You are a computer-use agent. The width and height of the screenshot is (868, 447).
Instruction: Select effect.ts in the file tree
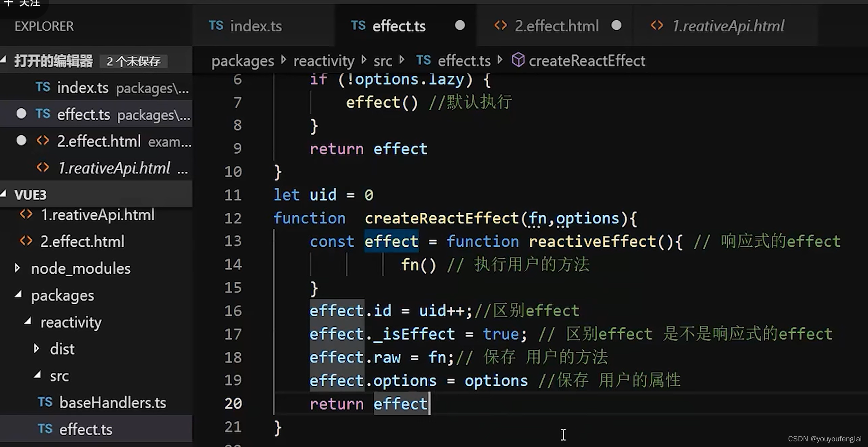coord(96,429)
